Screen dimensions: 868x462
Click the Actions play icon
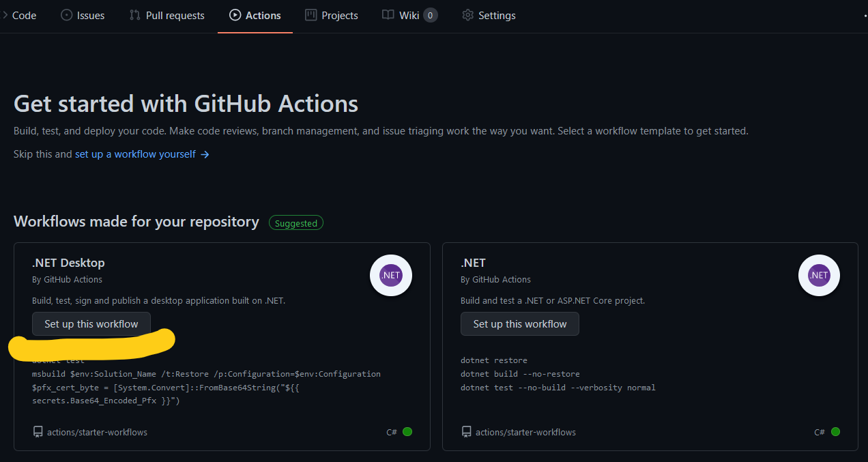tap(235, 15)
